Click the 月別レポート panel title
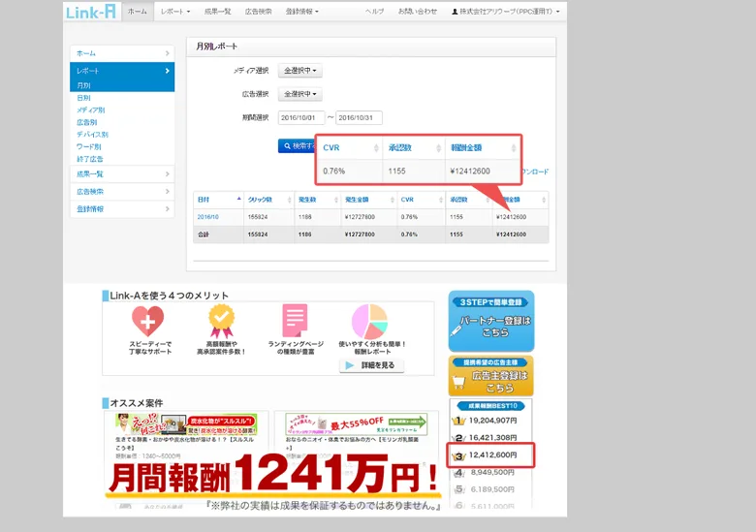756x532 pixels. (x=216, y=47)
